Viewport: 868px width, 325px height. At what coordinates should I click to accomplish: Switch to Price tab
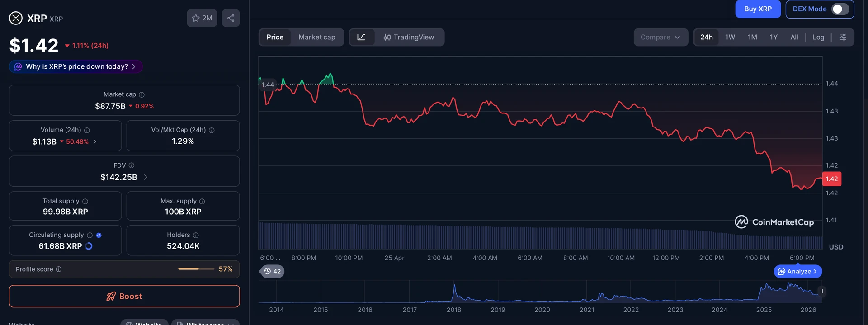275,37
